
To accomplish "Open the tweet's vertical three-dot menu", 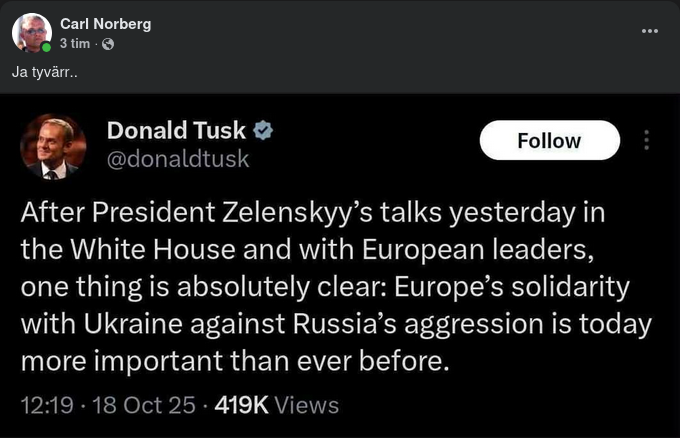I will click(647, 140).
